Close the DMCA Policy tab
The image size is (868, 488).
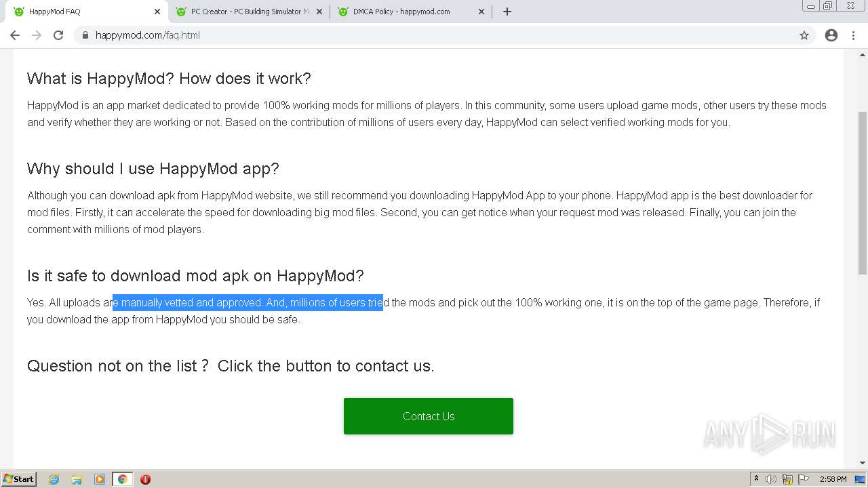tap(481, 12)
